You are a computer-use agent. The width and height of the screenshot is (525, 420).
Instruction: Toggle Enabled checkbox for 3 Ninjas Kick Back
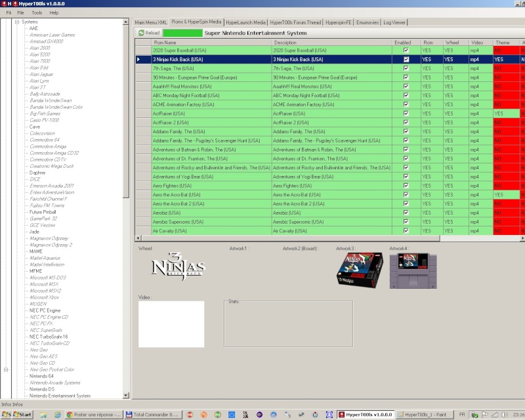click(406, 59)
